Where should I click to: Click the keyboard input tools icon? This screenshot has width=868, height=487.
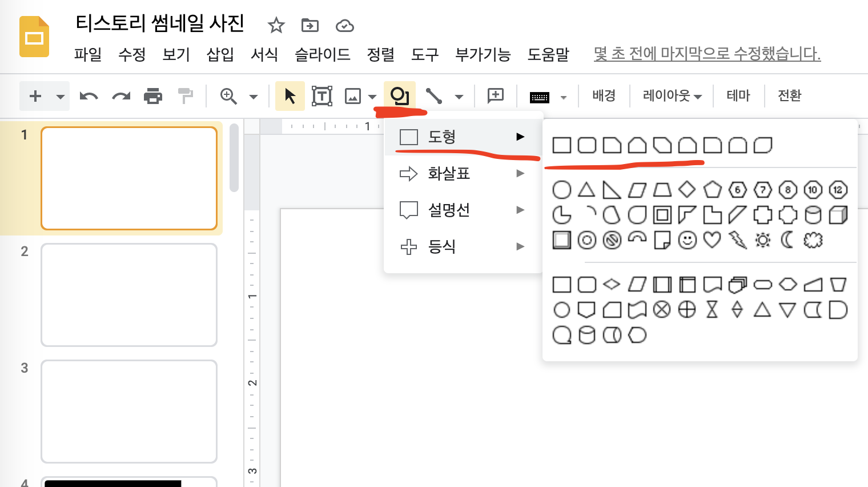[x=539, y=97]
